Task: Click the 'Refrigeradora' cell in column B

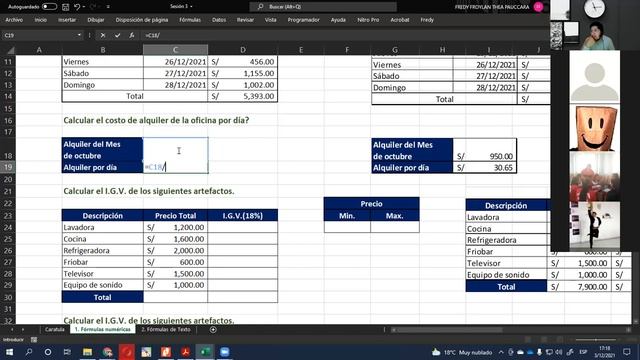Action: pos(102,251)
